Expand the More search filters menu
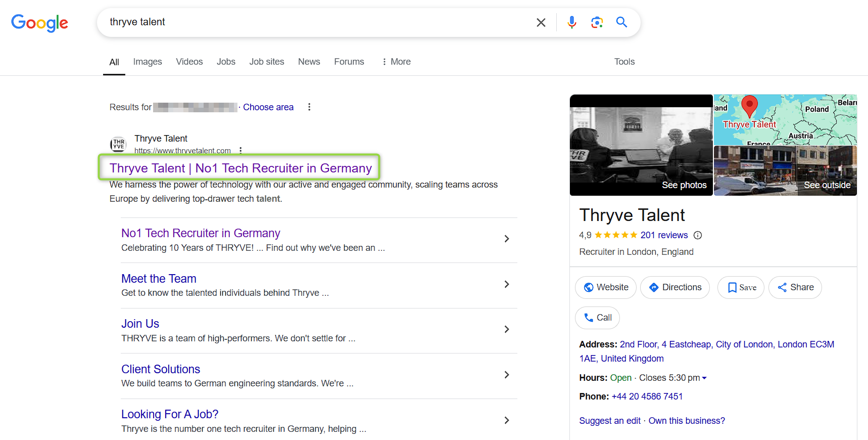This screenshot has width=868, height=440. pos(396,62)
